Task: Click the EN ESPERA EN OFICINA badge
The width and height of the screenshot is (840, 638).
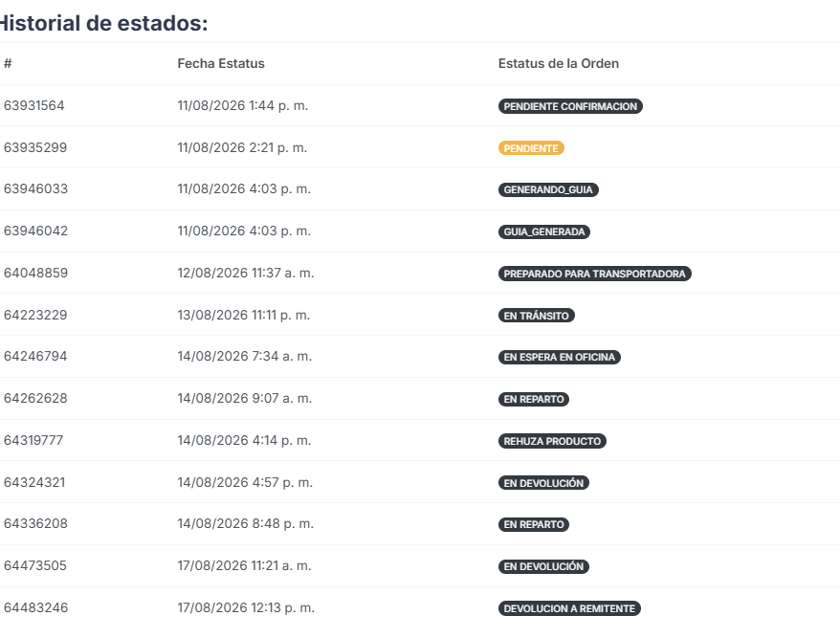Action: coord(560,357)
